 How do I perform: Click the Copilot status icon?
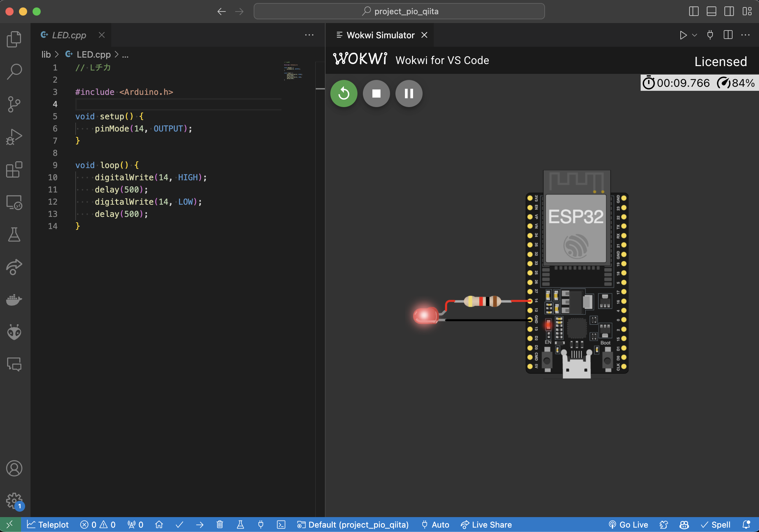(684, 525)
